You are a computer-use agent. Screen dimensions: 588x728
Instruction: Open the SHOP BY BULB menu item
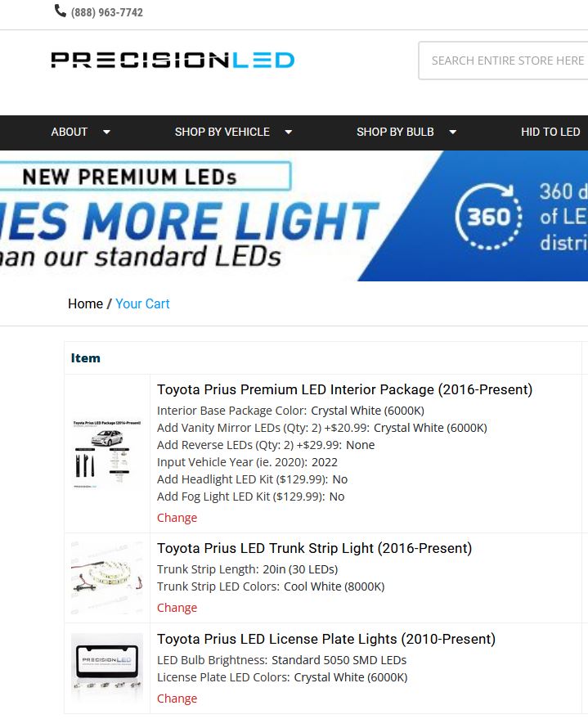tap(395, 132)
